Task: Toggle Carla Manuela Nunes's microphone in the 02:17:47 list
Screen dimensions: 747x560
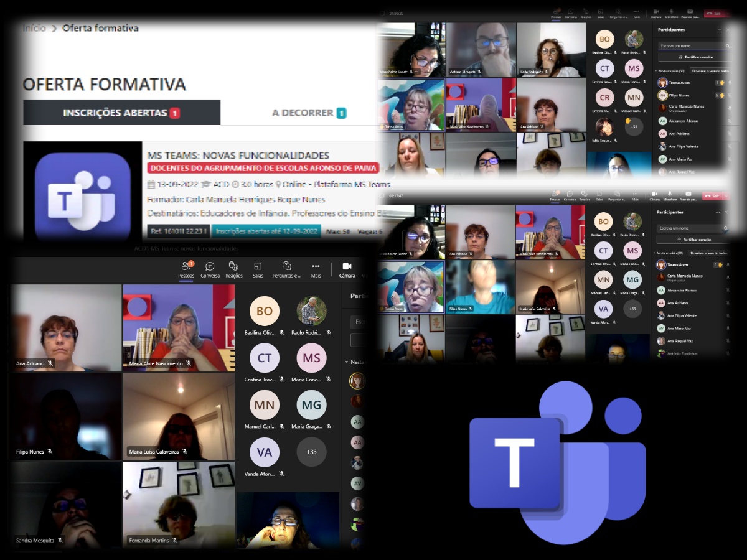Action: coord(728,277)
